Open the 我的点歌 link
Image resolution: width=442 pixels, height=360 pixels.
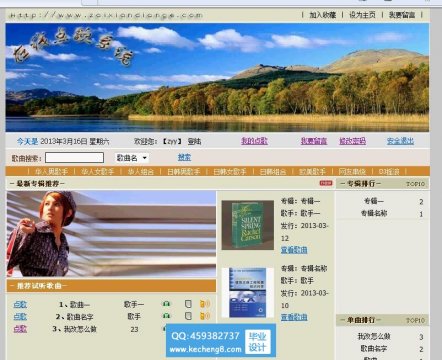click(x=254, y=141)
